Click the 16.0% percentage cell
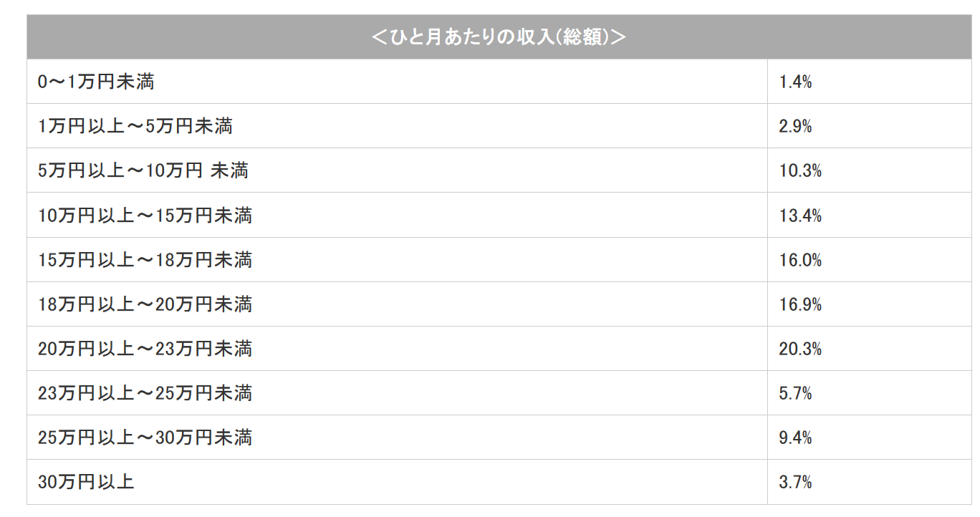 coord(800,259)
